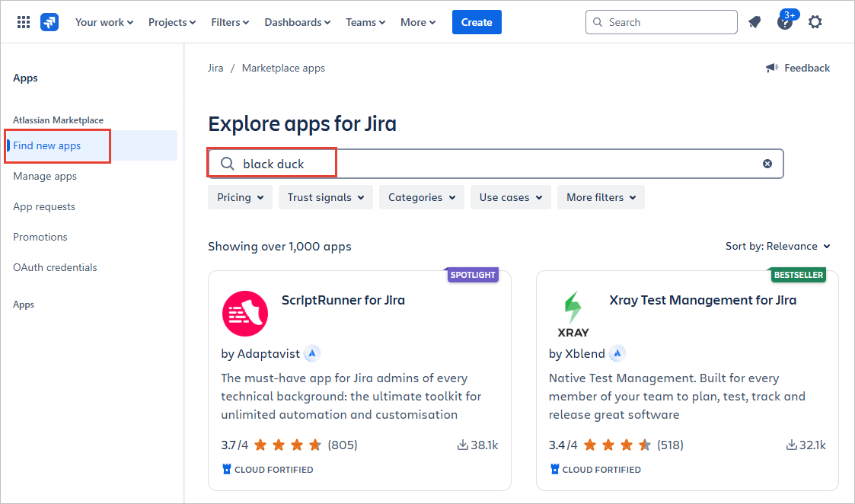855x504 pixels.
Task: Clear the black duck search text
Action: point(767,164)
